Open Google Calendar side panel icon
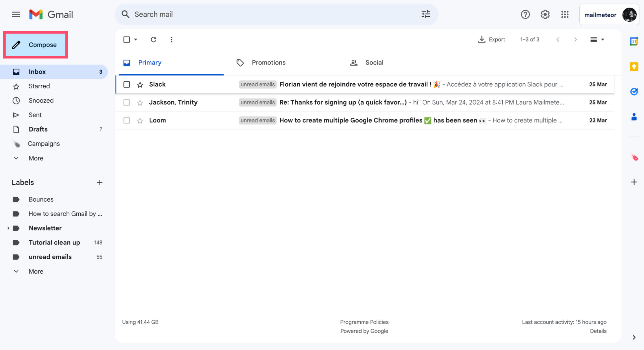The height and width of the screenshot is (350, 644). pyautogui.click(x=634, y=41)
